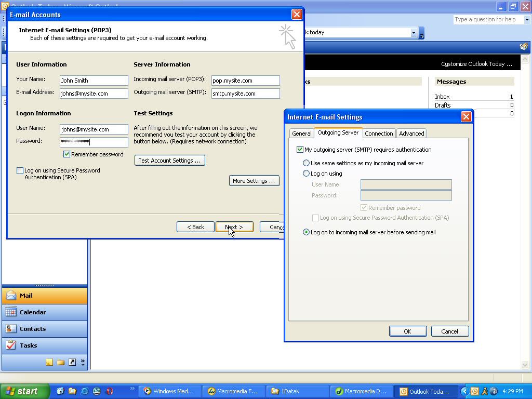Open Notes via the navigation pane icon

(49, 362)
